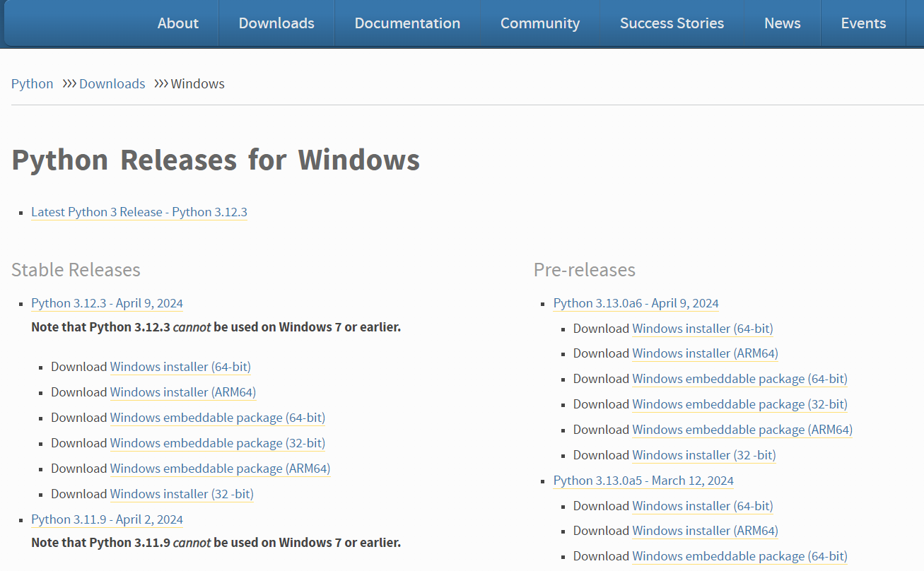Open the Python 3.11.9 - April 2, 2024 release link
The width and height of the screenshot is (924, 571).
click(107, 519)
